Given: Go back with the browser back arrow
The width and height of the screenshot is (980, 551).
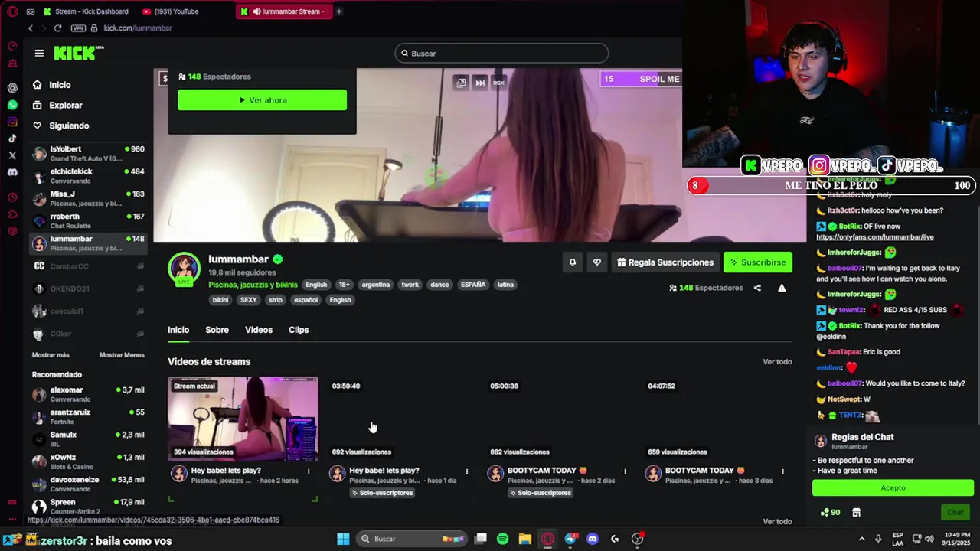Looking at the screenshot, I should (31, 28).
